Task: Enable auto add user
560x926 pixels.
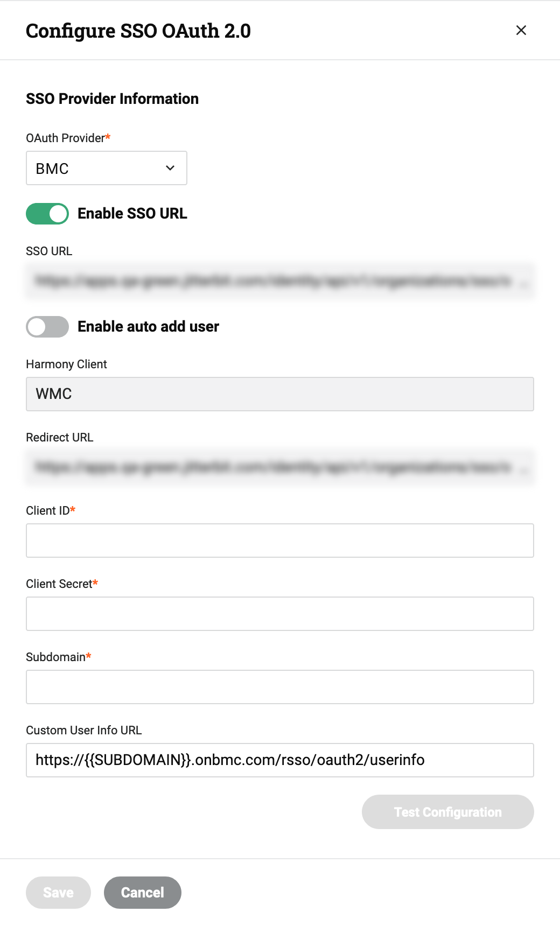Action: pyautogui.click(x=47, y=326)
